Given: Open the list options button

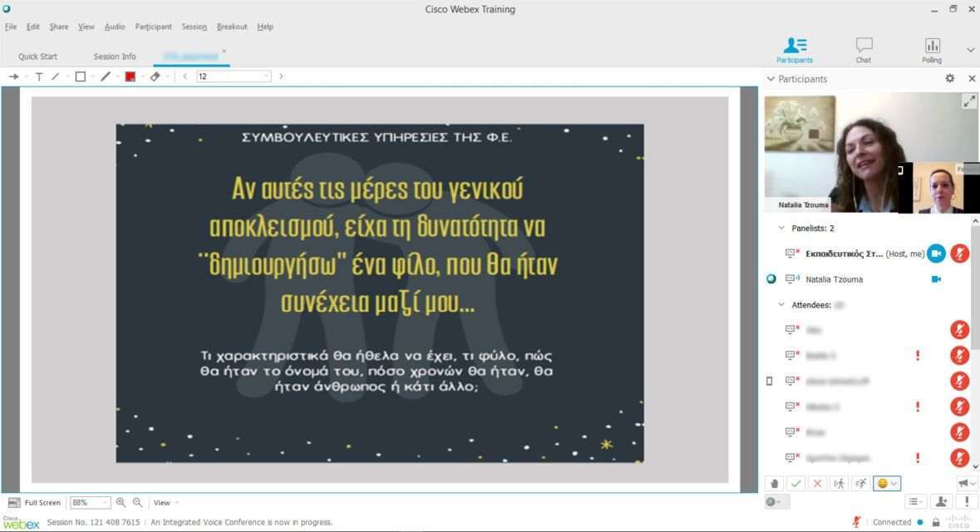Looking at the screenshot, I should [915, 501].
